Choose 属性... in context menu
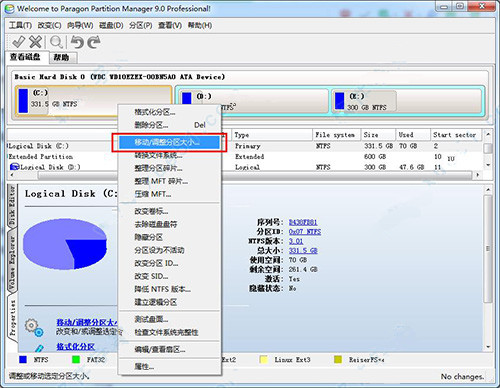The width and height of the screenshot is (500, 388). click(x=170, y=367)
